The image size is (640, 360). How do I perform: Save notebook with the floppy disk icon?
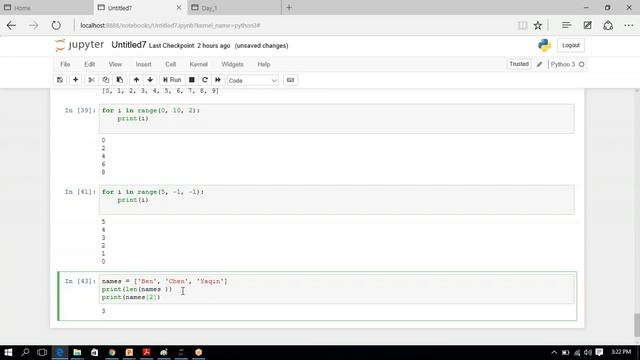(60, 80)
